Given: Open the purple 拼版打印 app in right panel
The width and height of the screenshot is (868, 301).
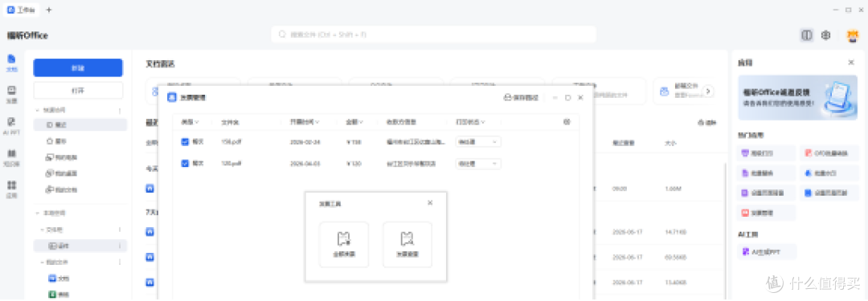Looking at the screenshot, I should click(x=767, y=153).
